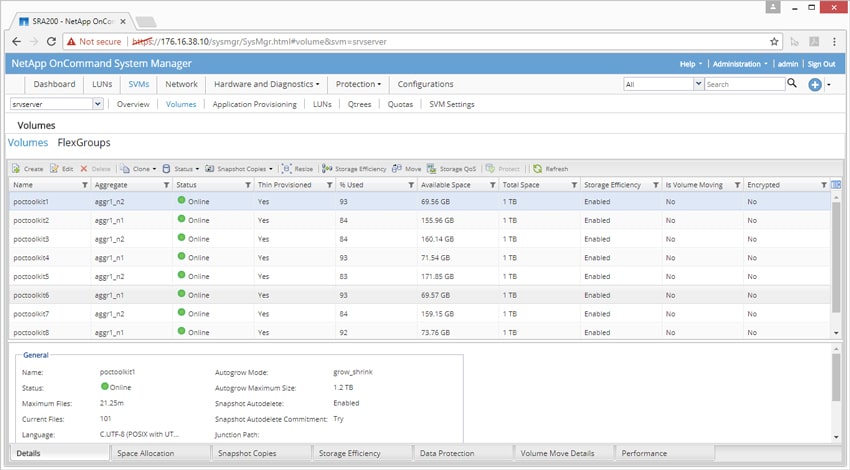Click the Status cylinder icon
850x470 pixels.
pos(167,169)
